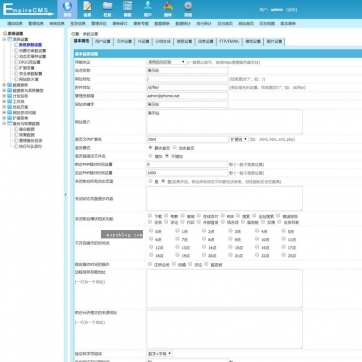Click the System Settings (系统设置) folder icon
The image size is (362, 362).
(10, 39)
